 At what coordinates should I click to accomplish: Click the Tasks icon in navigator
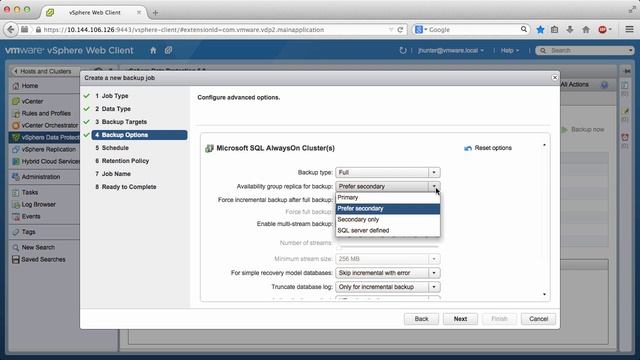click(16, 192)
